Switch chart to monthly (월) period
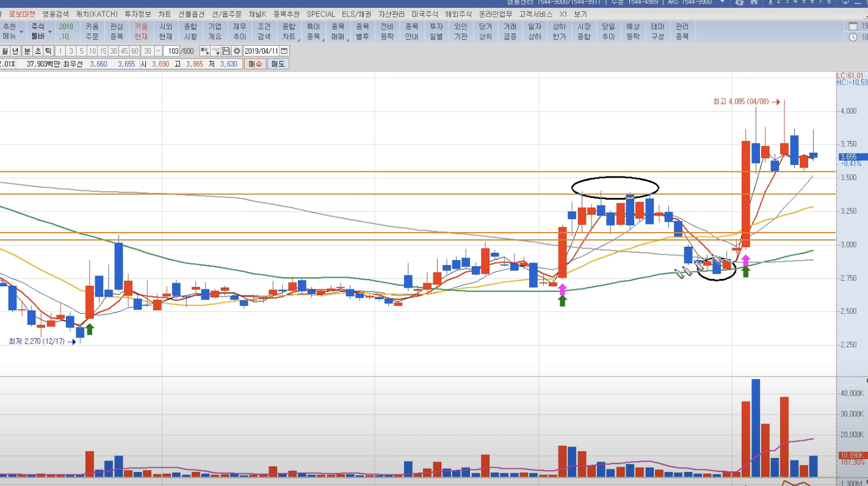Screen dimensions: 868x486 pos(5,51)
